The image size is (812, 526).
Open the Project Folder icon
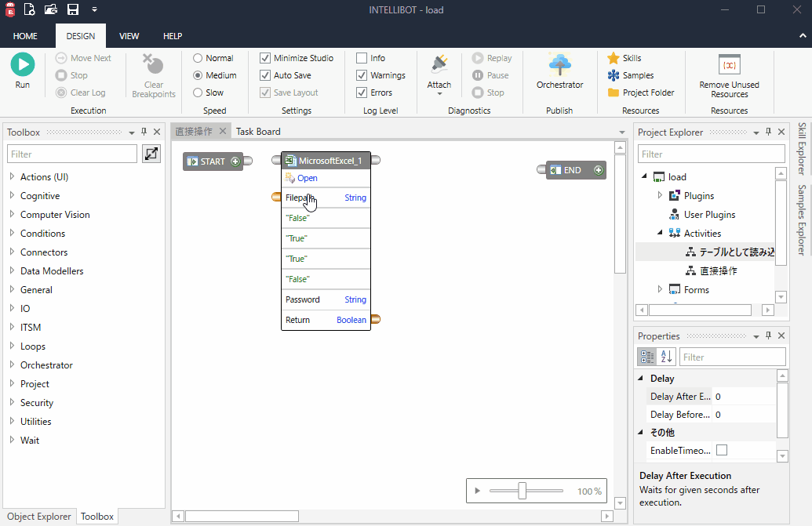point(613,92)
